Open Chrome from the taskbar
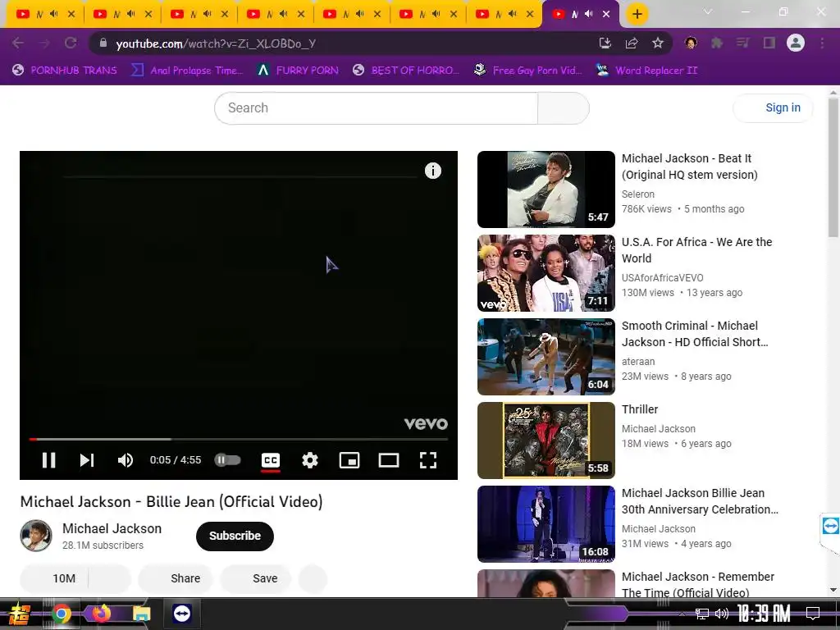This screenshot has height=630, width=840. pyautogui.click(x=62, y=614)
